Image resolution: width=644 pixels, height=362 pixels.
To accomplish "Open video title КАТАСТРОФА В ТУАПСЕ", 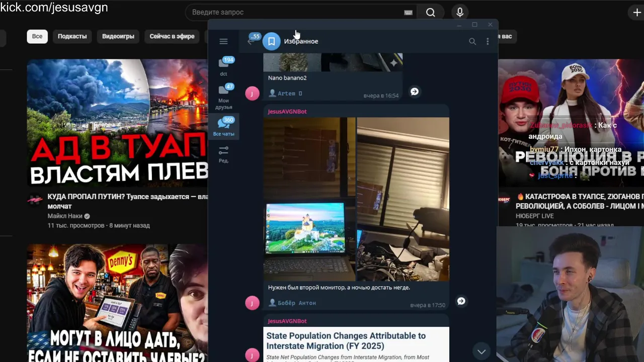I will click(580, 202).
